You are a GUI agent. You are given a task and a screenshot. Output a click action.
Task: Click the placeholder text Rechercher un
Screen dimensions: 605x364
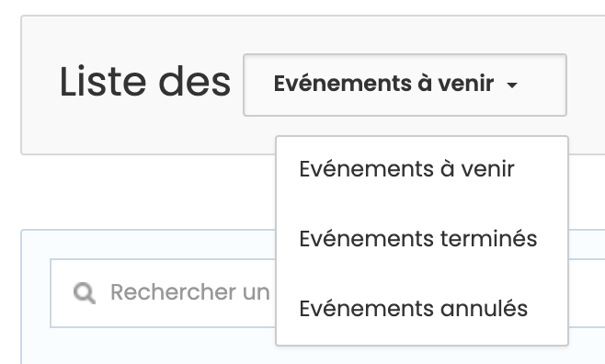(x=190, y=292)
